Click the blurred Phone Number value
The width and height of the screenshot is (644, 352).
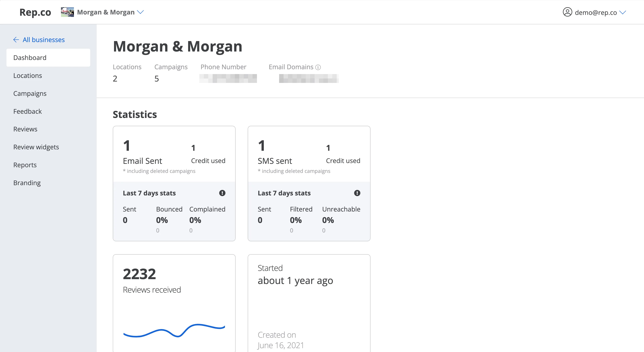[x=228, y=78]
